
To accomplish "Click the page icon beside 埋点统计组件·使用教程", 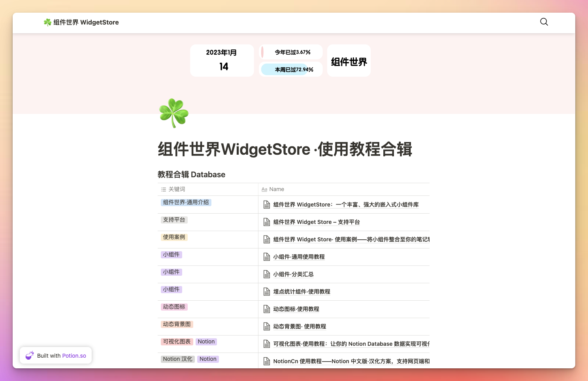I will coord(266,292).
